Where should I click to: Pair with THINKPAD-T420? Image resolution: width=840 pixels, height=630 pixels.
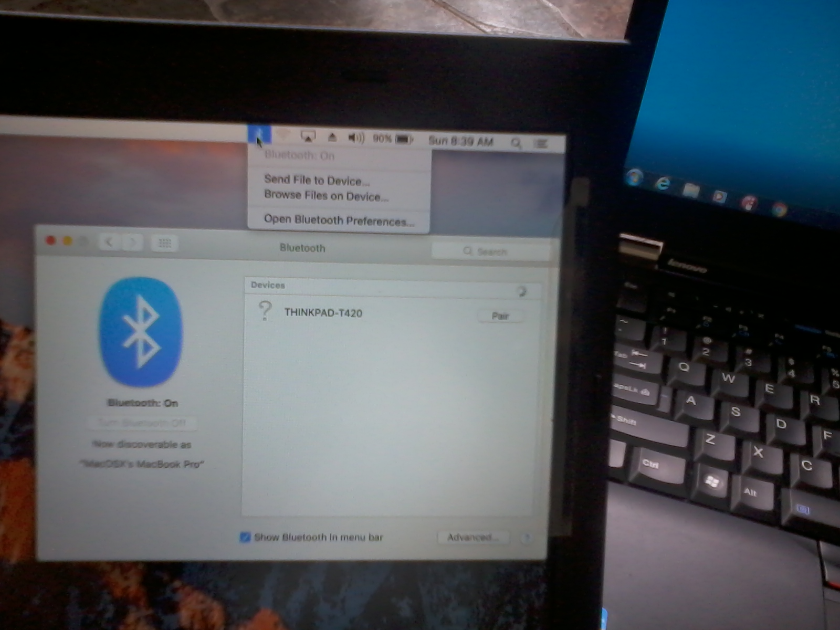(x=500, y=316)
